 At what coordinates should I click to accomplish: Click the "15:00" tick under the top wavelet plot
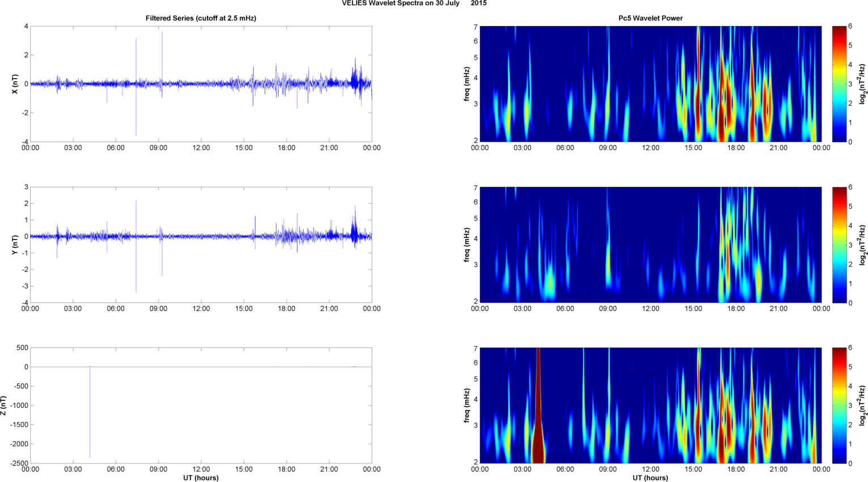(693, 148)
